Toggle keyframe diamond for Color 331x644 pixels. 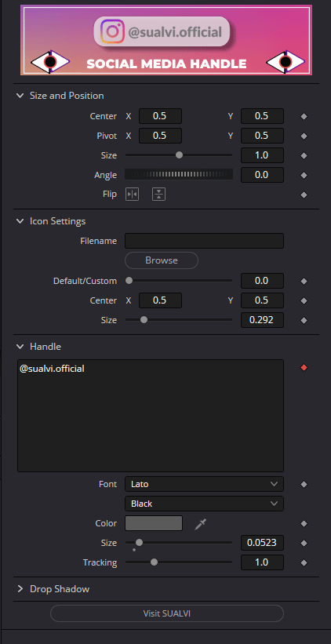tap(304, 524)
